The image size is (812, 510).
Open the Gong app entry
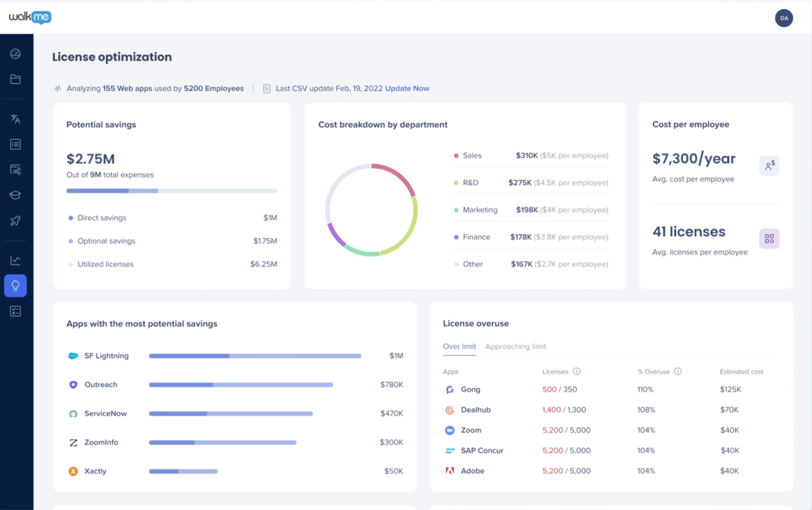470,389
